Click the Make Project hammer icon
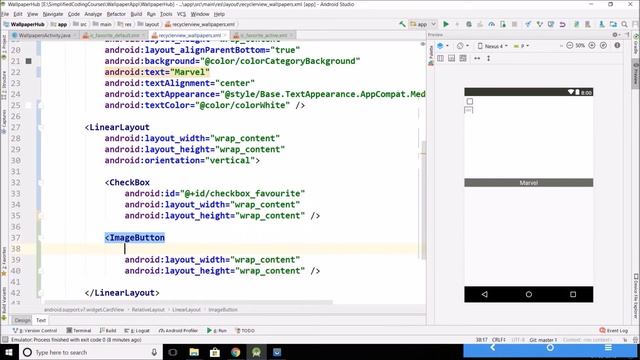This screenshot has width=640, height=360. click(402, 24)
